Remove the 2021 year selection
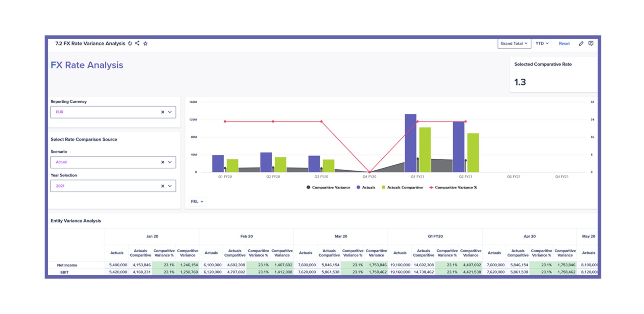The width and height of the screenshot is (644, 314). pos(163,186)
